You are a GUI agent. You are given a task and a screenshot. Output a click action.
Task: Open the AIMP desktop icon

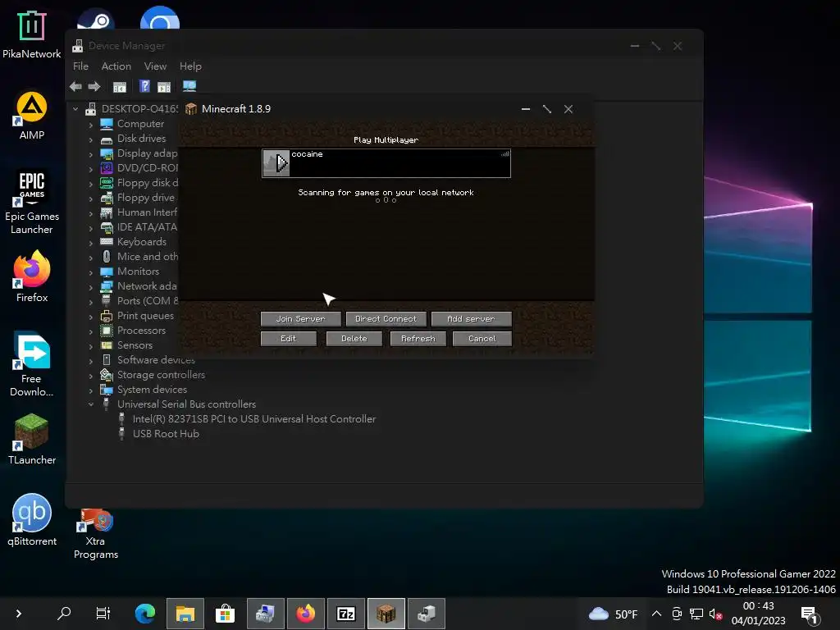32,116
